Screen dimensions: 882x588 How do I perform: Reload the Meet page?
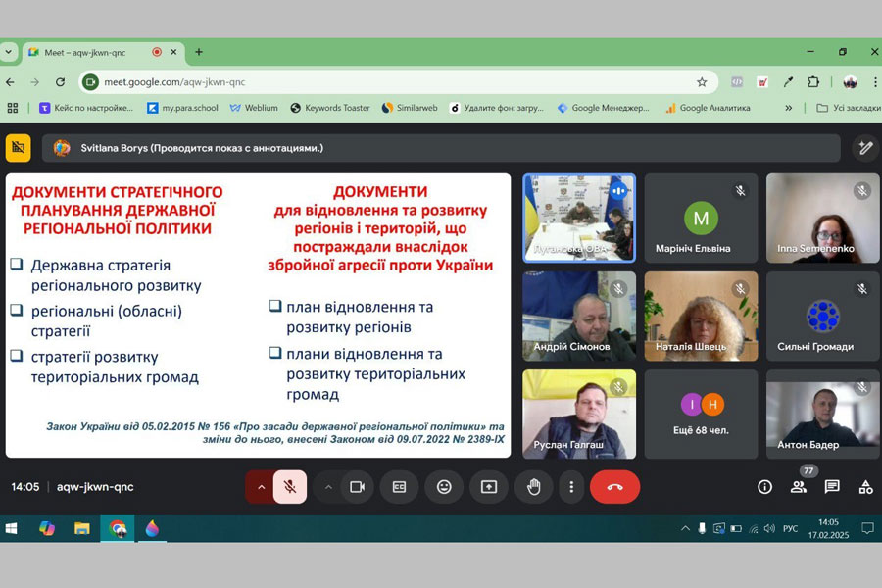pyautogui.click(x=60, y=82)
